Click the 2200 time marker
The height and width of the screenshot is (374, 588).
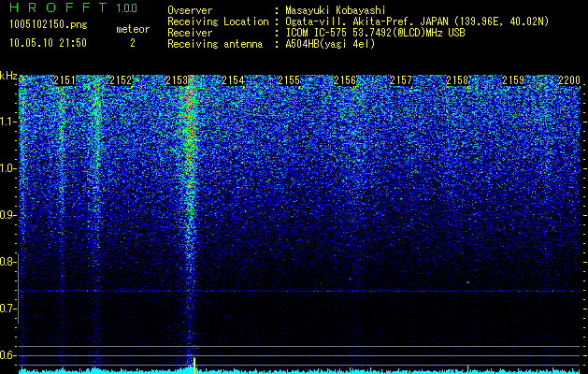[569, 80]
